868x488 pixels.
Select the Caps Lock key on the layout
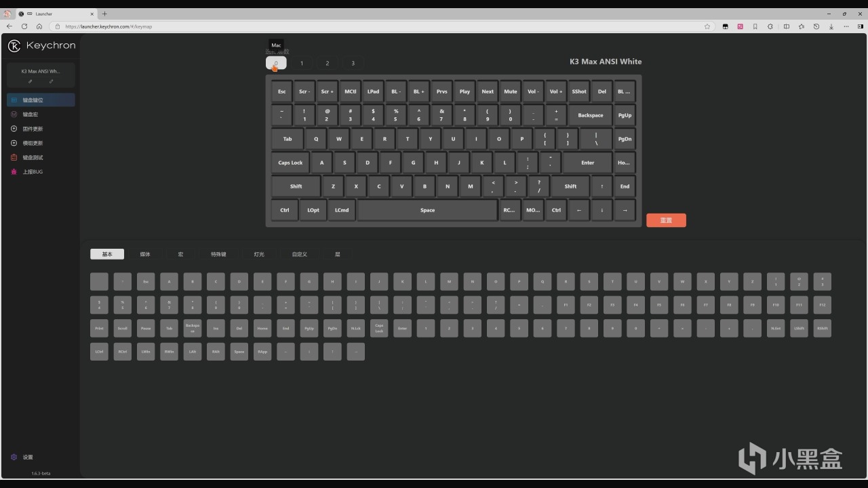tap(290, 163)
